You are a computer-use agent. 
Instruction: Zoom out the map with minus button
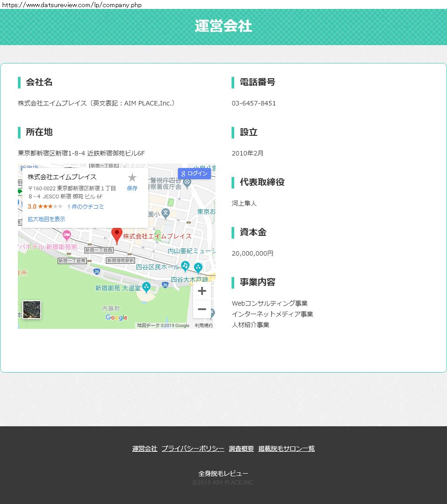[202, 309]
